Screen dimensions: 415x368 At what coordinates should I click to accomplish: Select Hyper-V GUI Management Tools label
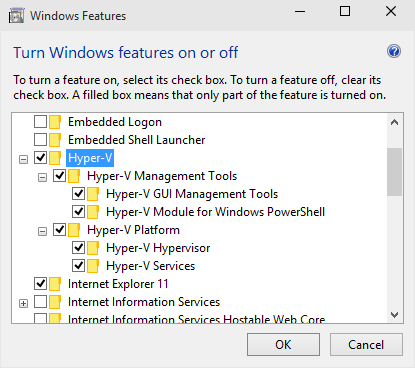(192, 194)
